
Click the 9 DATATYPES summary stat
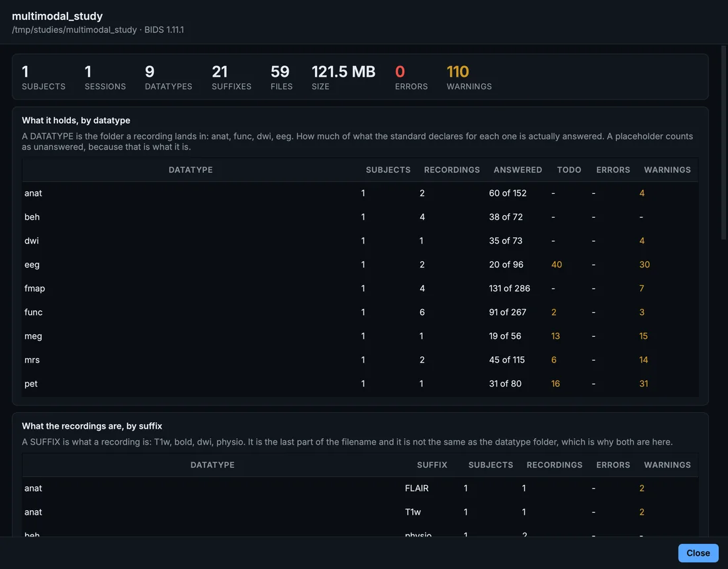(168, 77)
